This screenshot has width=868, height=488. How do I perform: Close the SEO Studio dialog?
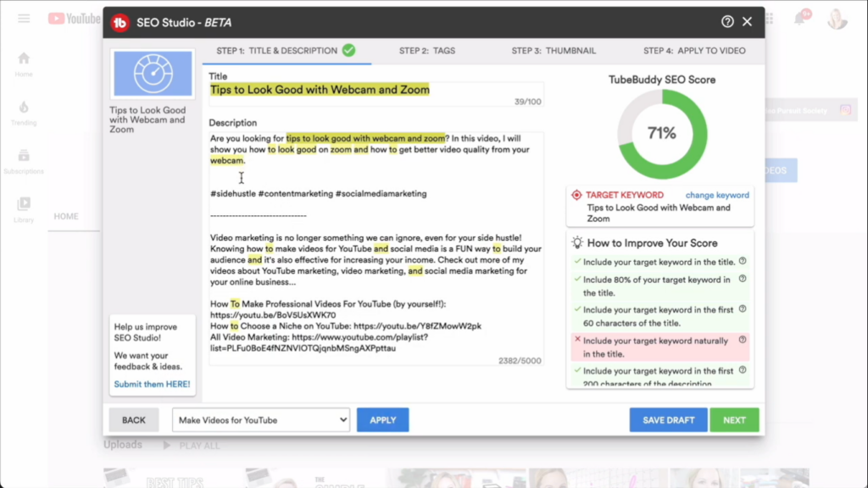coord(748,21)
